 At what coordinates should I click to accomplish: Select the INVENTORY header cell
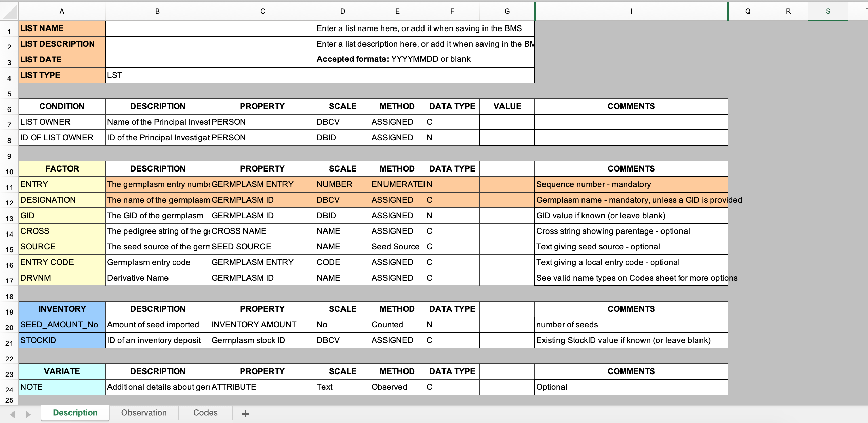tap(62, 309)
